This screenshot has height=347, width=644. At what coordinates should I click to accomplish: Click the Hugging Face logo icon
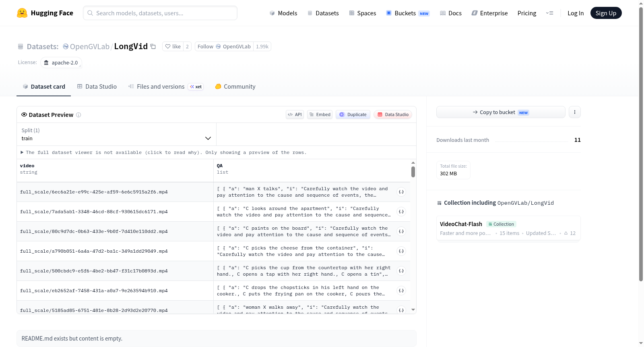[x=22, y=13]
